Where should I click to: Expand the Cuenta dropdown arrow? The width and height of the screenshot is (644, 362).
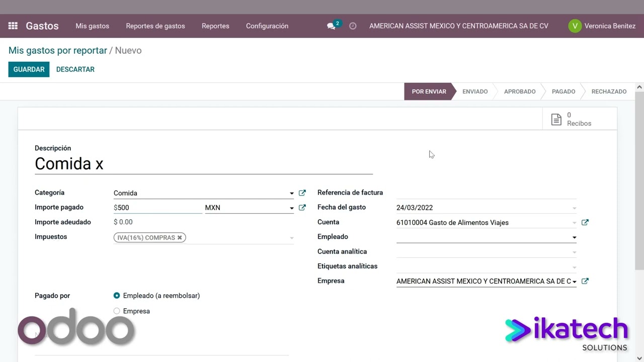(574, 223)
